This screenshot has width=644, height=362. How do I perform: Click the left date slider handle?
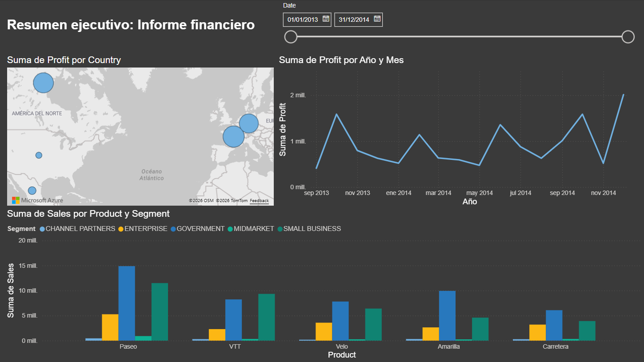tap(291, 37)
